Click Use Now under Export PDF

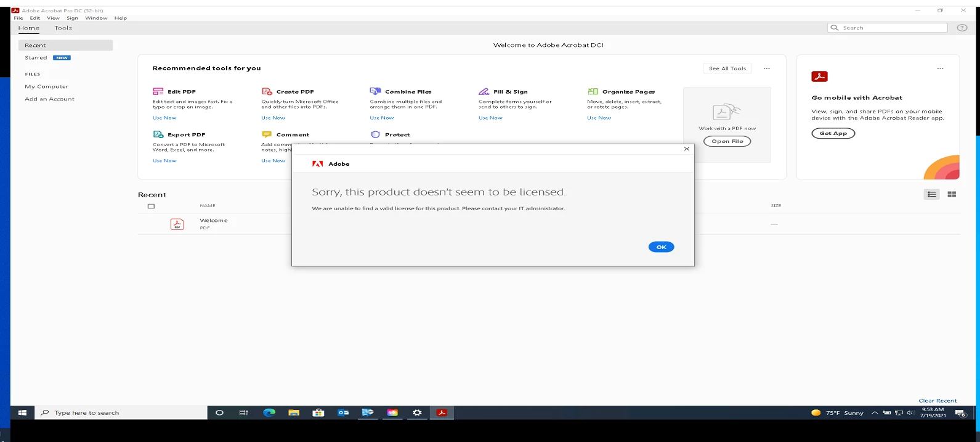tap(164, 161)
